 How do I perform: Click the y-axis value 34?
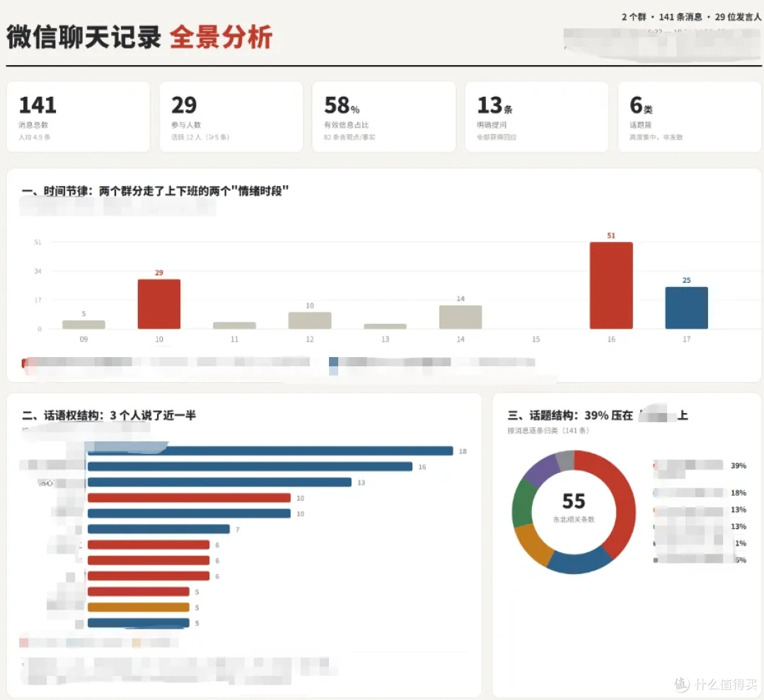(37, 271)
